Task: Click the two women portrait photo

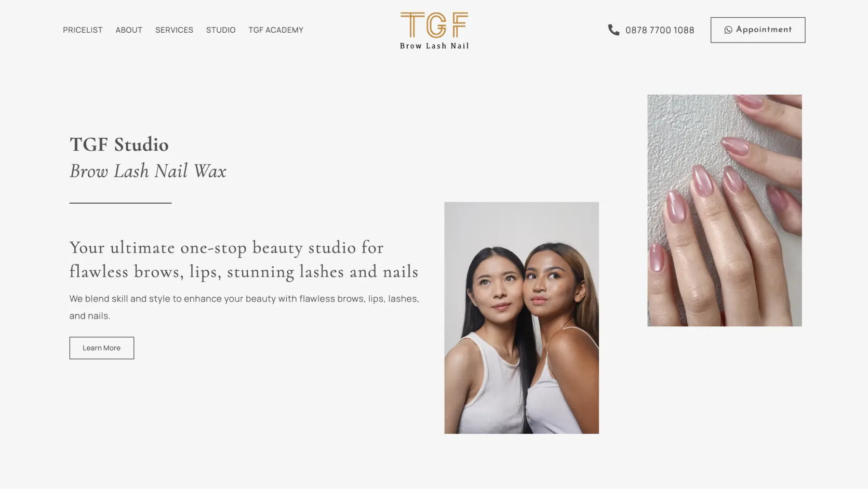Action: point(522,318)
